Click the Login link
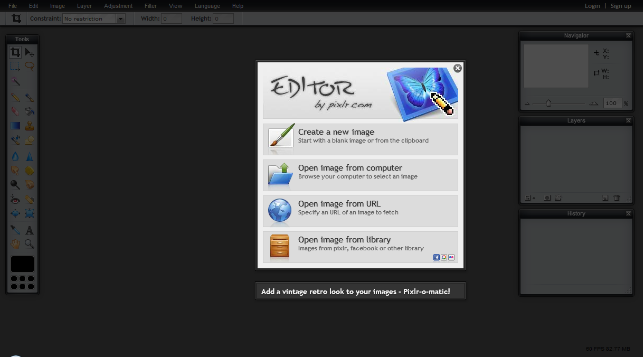The image size is (644, 357). [x=592, y=6]
